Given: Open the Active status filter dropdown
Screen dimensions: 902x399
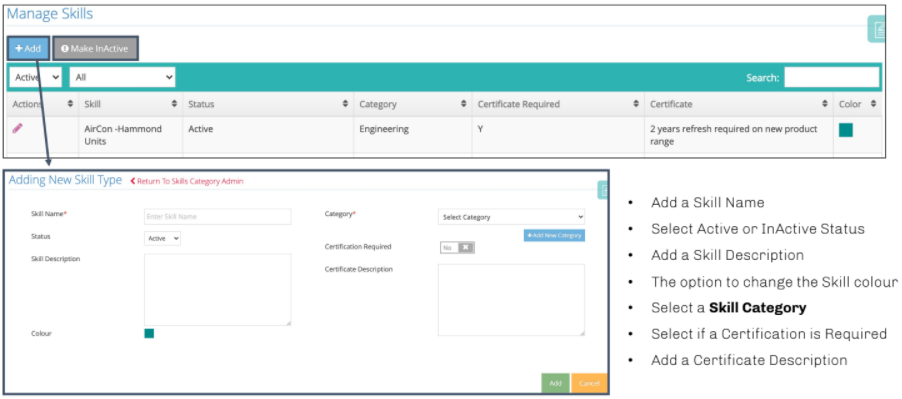Looking at the screenshot, I should 36,77.
